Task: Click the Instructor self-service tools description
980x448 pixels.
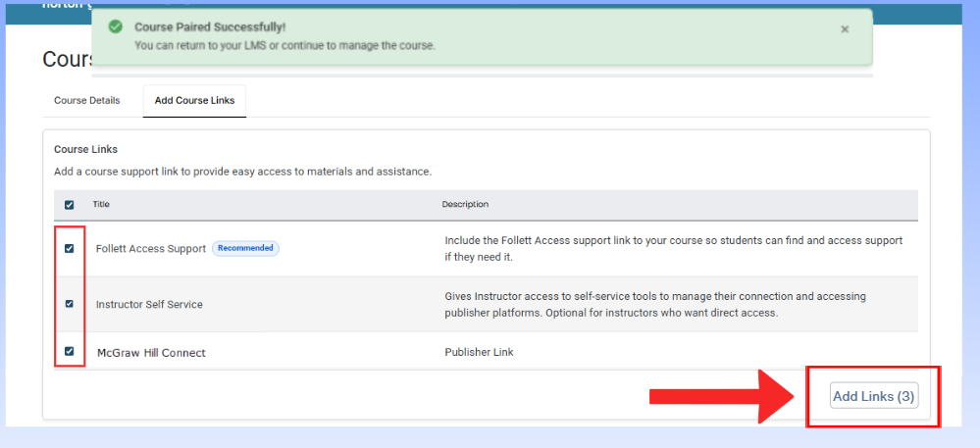Action: coord(655,304)
